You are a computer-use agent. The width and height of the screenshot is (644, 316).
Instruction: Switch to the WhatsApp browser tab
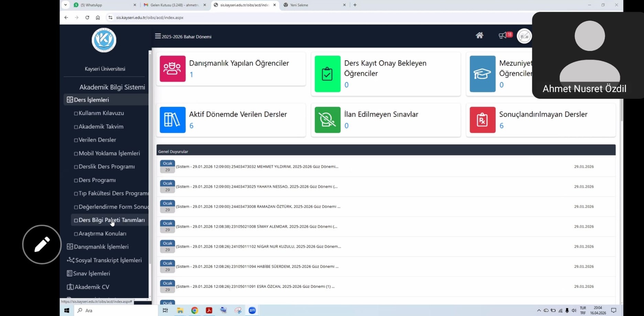pyautogui.click(x=103, y=5)
